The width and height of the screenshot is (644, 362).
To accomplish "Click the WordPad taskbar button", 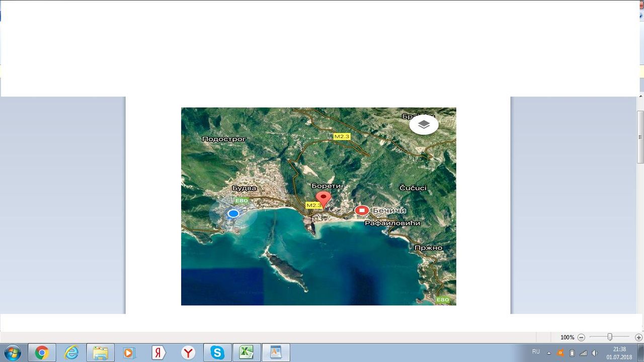I will 276,352.
